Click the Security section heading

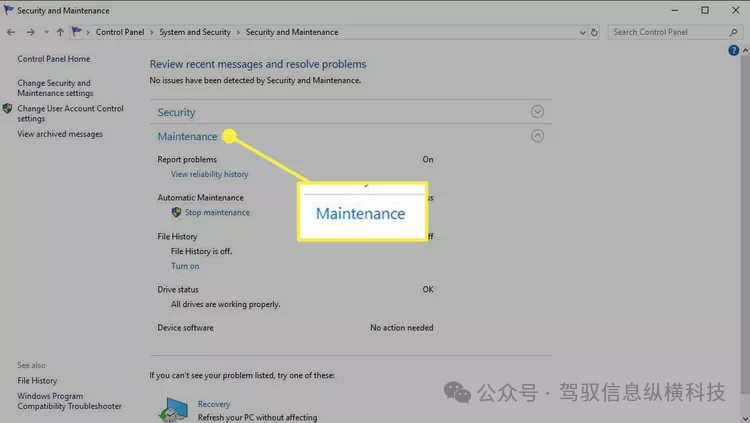pyautogui.click(x=176, y=112)
